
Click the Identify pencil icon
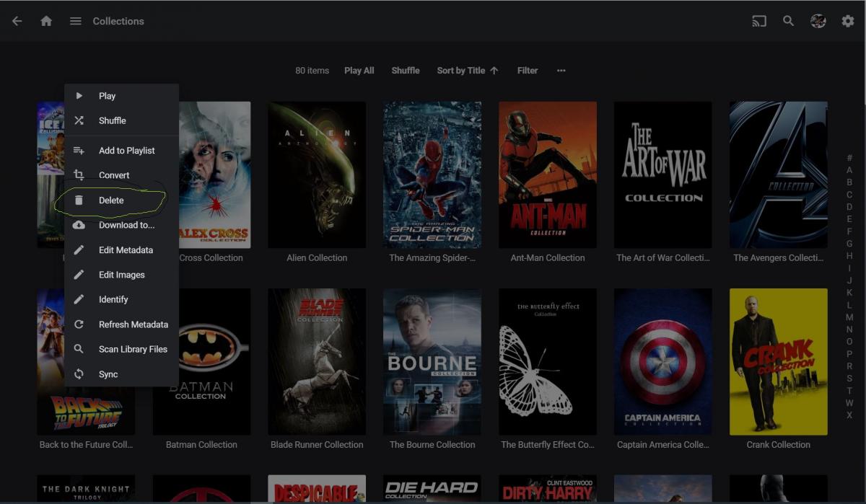(79, 299)
